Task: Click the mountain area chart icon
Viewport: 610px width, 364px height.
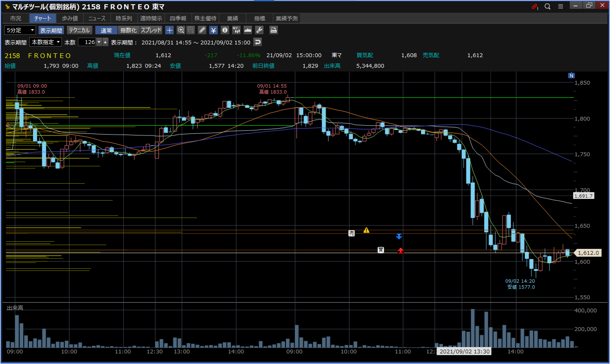Action: [248, 30]
